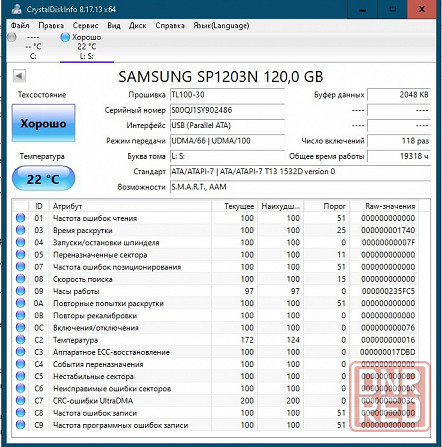Click status icon for Время раскрутки row
The height and width of the screenshot is (447, 442).
[x=21, y=230]
